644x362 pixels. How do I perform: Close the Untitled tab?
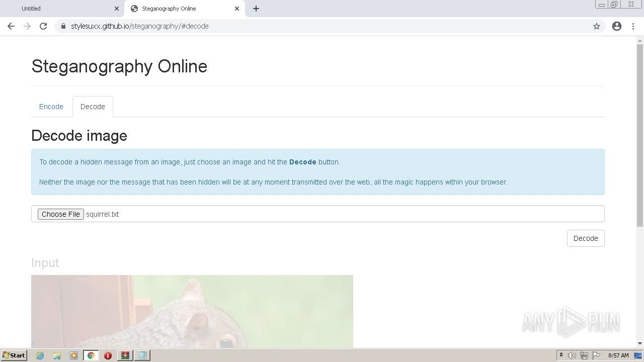pos(116,9)
